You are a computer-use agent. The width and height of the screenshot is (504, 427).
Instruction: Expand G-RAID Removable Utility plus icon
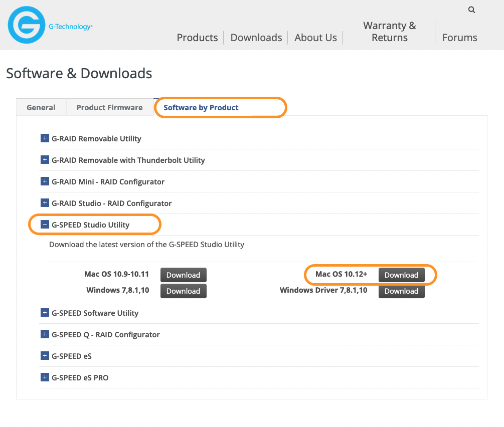pos(45,138)
